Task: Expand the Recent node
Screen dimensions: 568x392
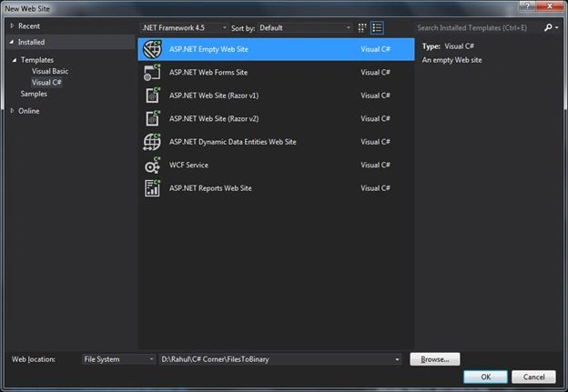Action: tap(12, 25)
